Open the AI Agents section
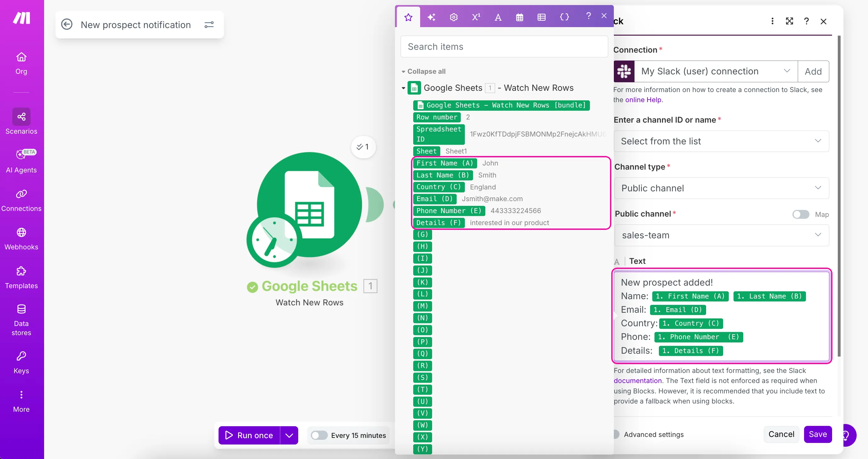 pyautogui.click(x=21, y=161)
